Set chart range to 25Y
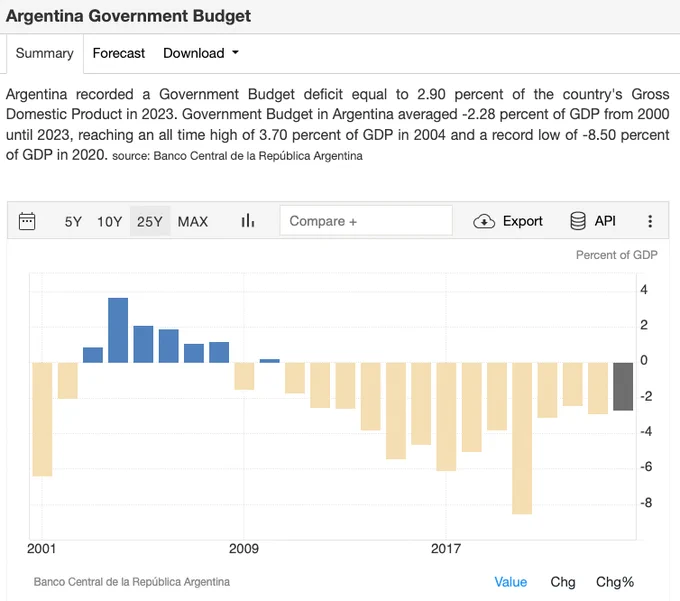 point(150,222)
